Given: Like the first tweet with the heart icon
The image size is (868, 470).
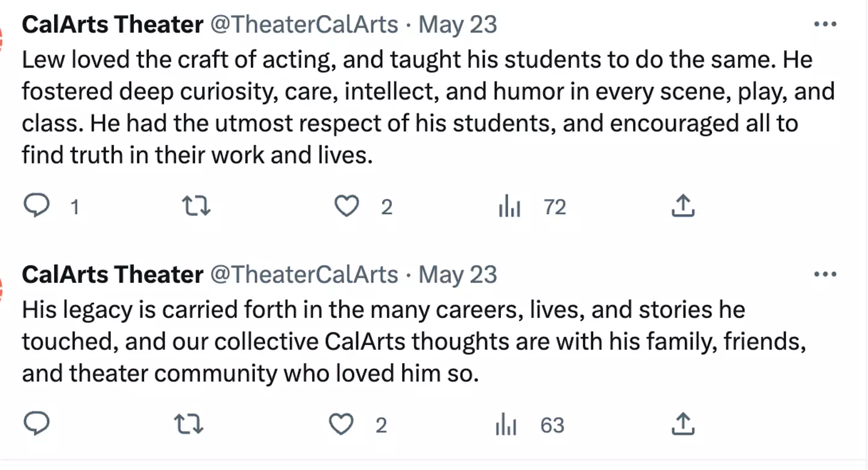Looking at the screenshot, I should tap(347, 206).
